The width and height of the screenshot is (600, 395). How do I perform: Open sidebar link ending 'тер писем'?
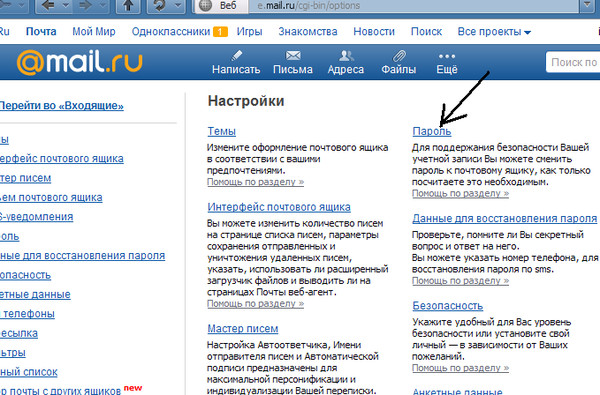coord(25,178)
